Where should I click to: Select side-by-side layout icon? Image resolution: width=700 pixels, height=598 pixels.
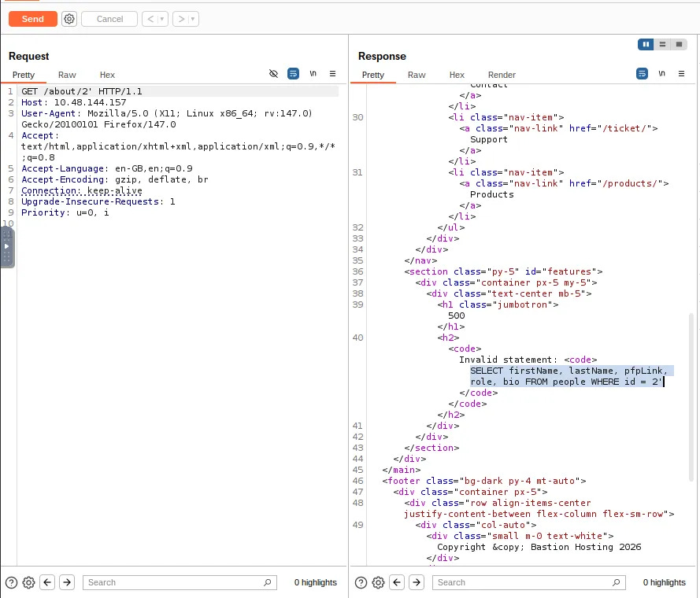(646, 44)
